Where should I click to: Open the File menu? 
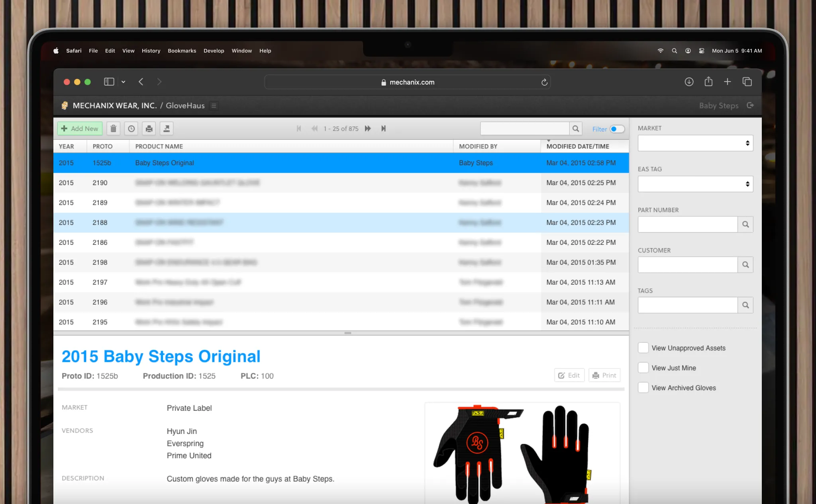93,51
